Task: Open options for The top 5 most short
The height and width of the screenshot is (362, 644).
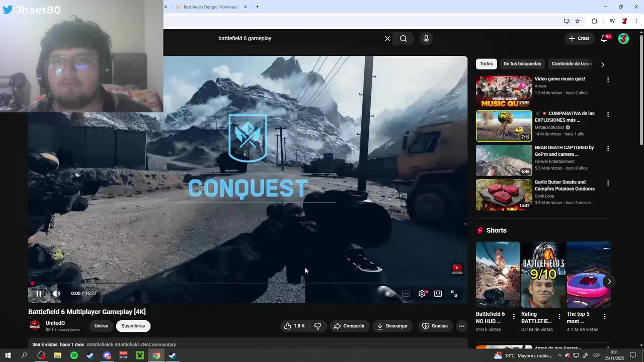Action: (x=604, y=317)
